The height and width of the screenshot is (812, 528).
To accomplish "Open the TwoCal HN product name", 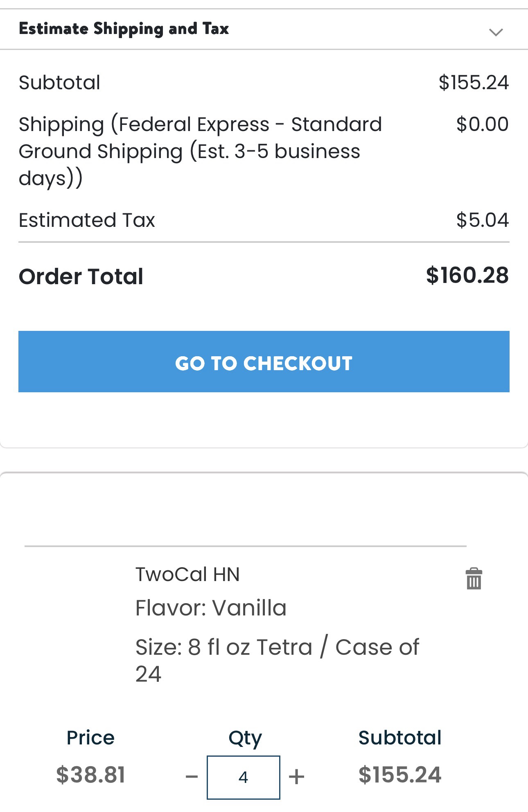I will click(x=187, y=574).
